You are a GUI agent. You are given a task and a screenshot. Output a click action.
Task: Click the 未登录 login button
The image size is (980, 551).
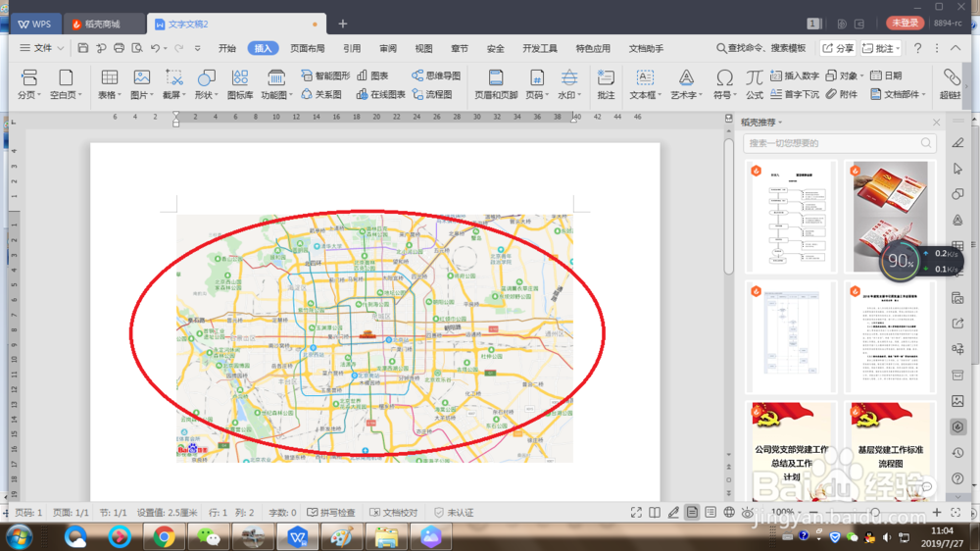pyautogui.click(x=905, y=23)
